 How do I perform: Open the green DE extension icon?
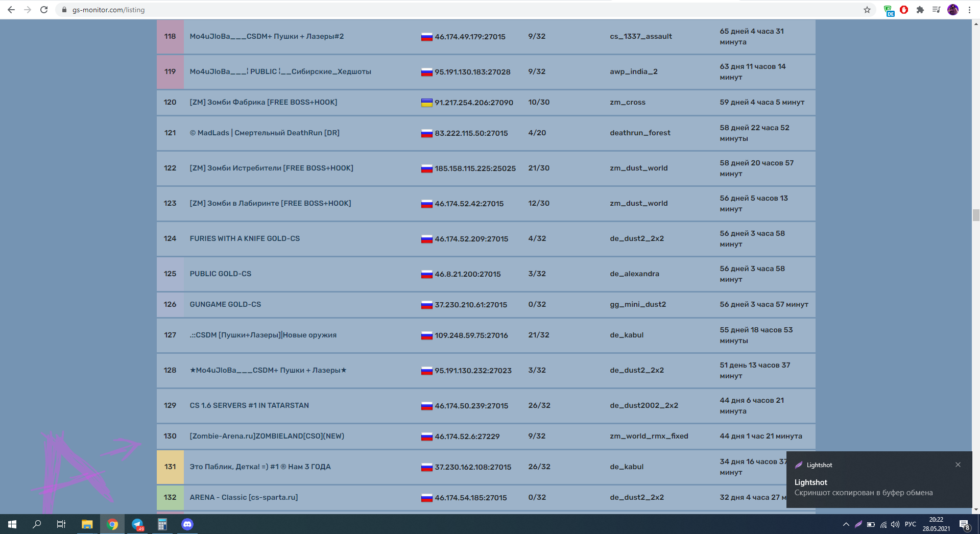(889, 10)
